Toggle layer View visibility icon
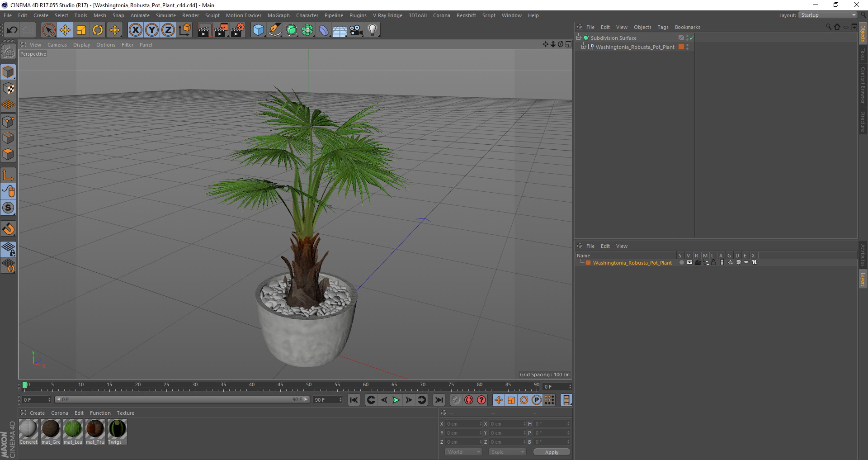The image size is (868, 460). [689, 262]
